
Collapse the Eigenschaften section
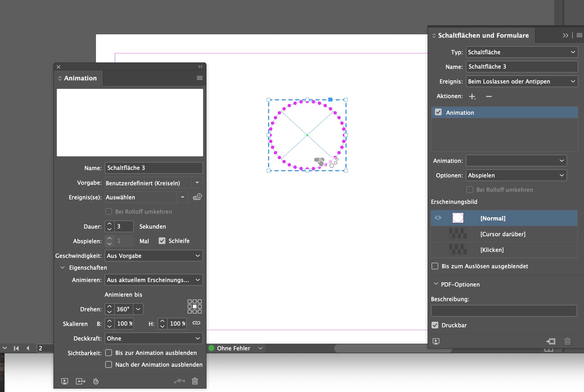click(62, 267)
